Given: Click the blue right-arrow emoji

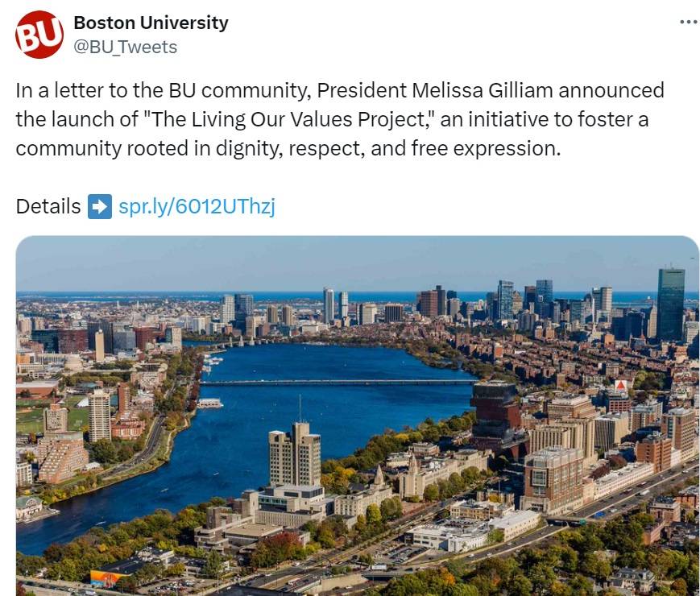Looking at the screenshot, I should 100,207.
